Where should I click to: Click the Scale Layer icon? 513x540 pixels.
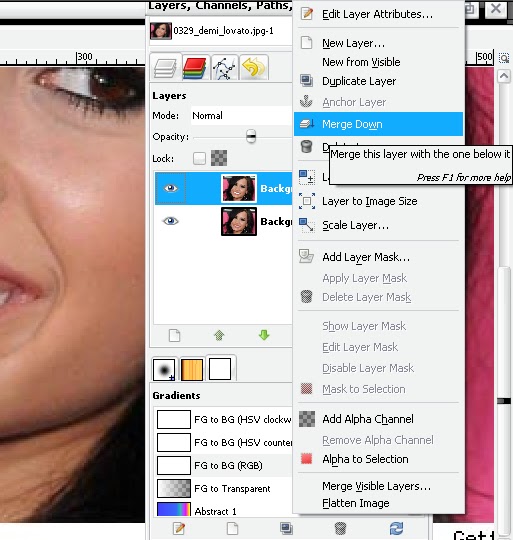(x=306, y=225)
